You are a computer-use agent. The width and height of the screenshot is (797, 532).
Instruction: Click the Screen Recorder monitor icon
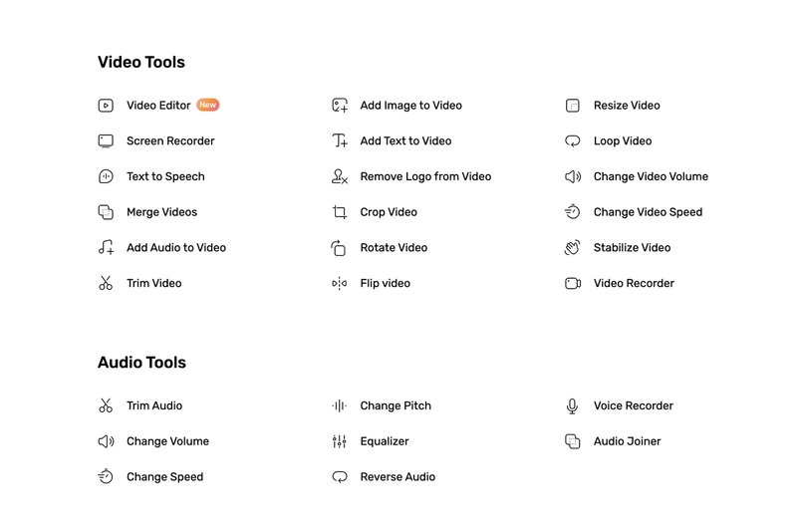[106, 141]
